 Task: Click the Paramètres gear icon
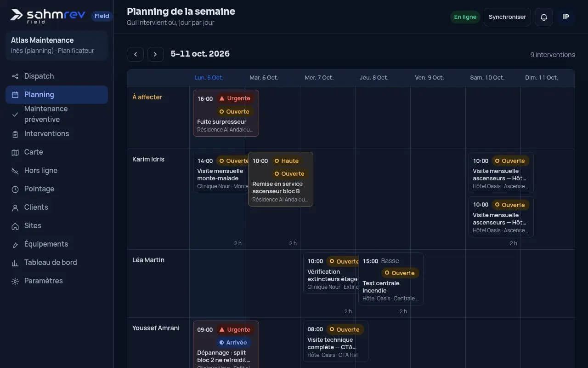coord(15,281)
